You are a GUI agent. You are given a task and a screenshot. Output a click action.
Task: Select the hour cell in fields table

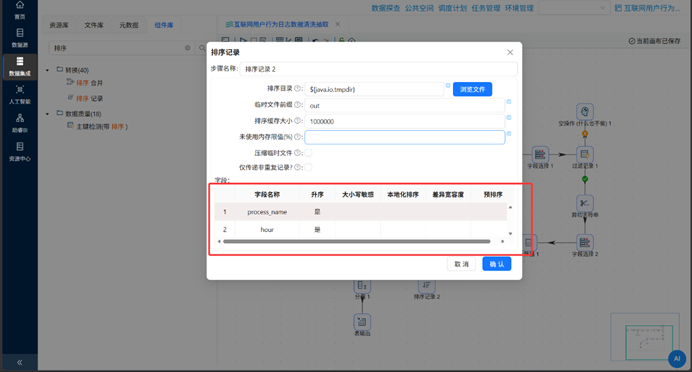point(267,229)
